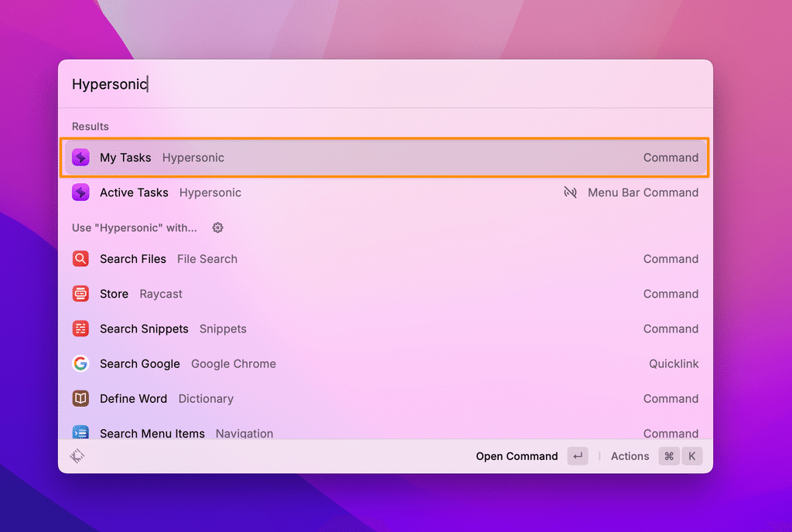Click the Define Word dictionary book icon

pos(80,399)
